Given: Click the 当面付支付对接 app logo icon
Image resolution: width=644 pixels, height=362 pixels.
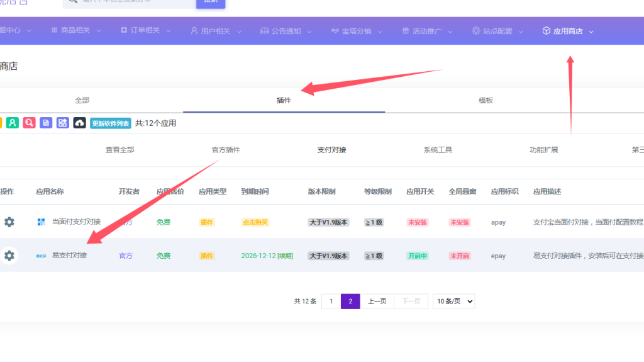Looking at the screenshot, I should click(x=42, y=222).
